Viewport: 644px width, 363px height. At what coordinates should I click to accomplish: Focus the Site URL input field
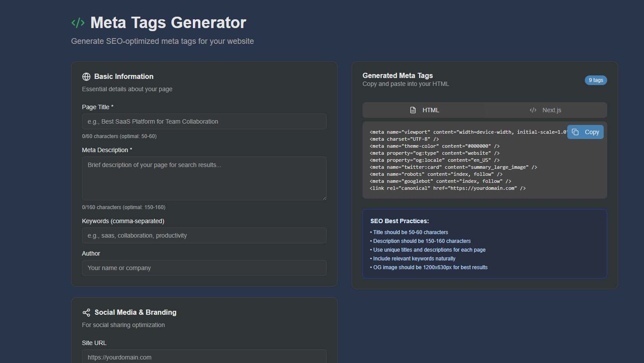(x=204, y=356)
